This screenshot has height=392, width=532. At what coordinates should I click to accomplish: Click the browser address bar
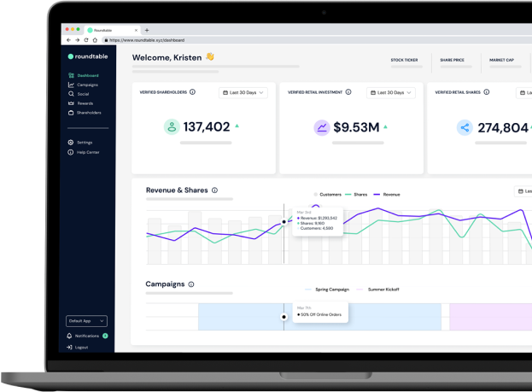tap(316, 40)
